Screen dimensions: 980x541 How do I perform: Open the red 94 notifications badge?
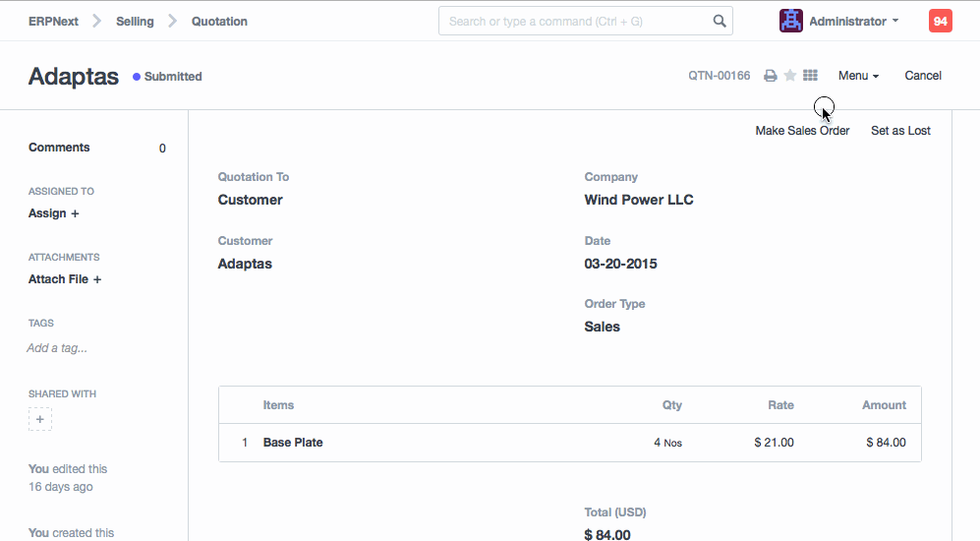940,21
